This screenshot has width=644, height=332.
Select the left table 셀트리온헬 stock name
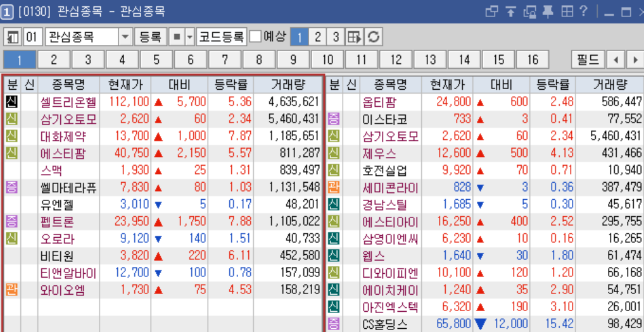click(68, 101)
